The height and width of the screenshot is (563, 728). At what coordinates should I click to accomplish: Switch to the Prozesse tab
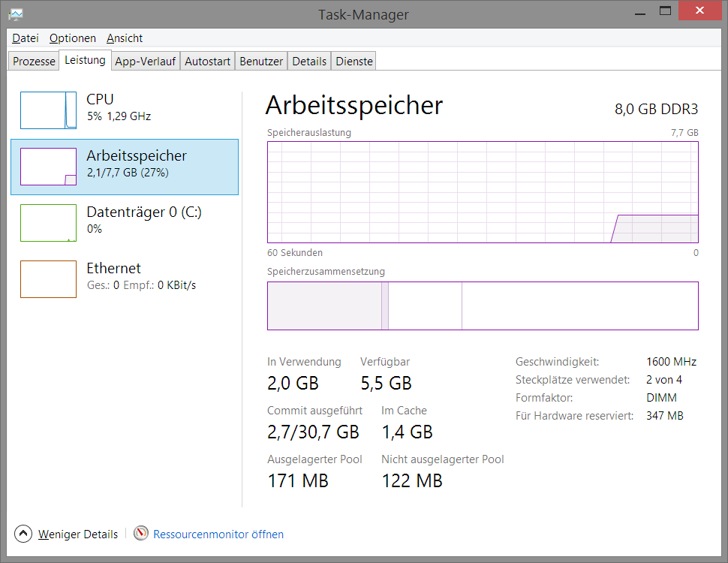35,62
